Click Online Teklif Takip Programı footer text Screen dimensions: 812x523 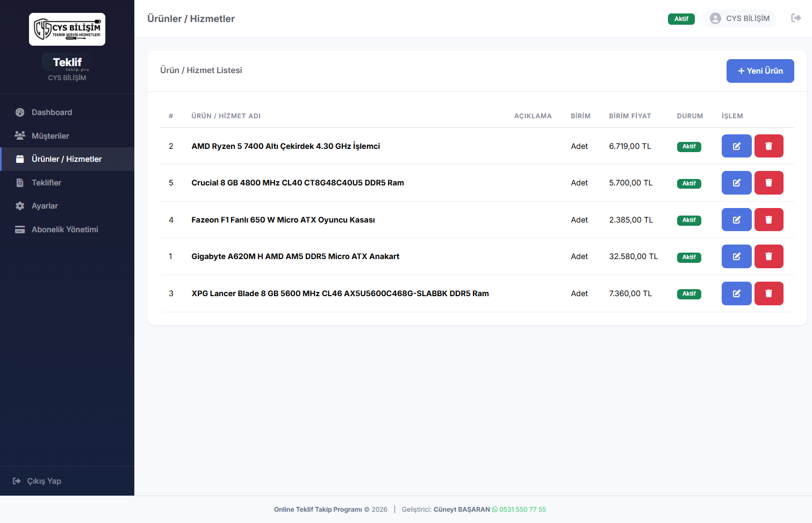point(318,510)
